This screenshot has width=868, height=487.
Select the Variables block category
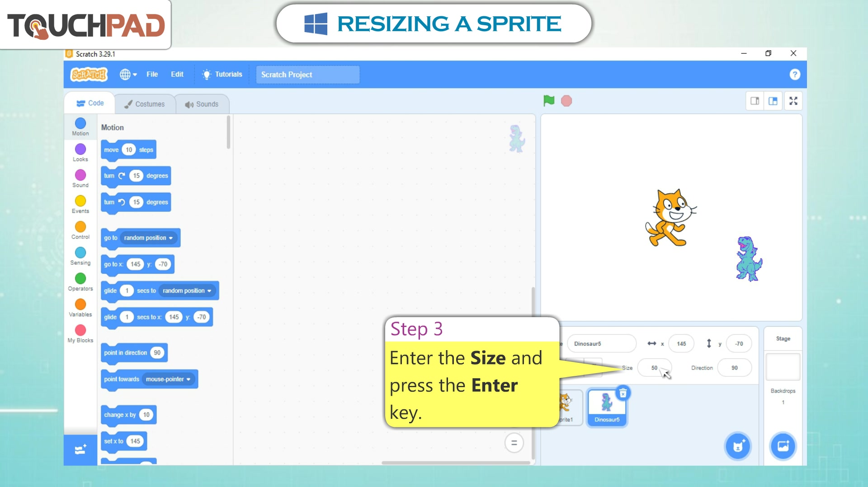click(x=80, y=308)
